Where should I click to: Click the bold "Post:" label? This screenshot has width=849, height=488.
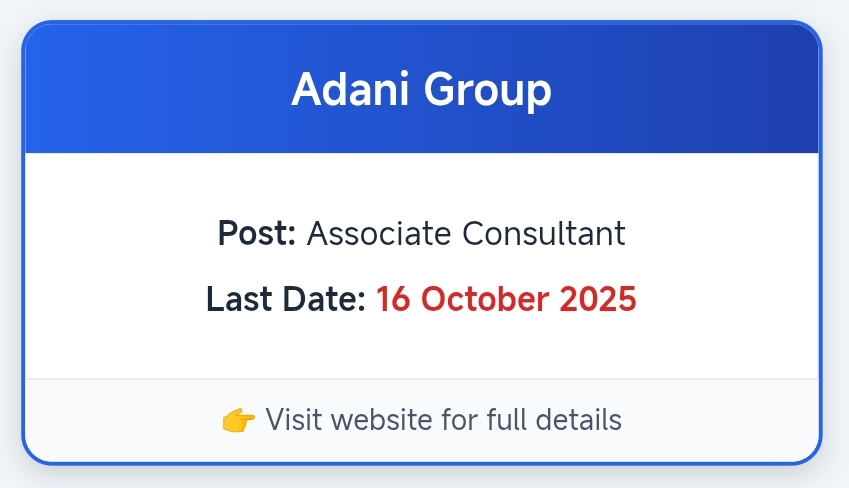(x=257, y=234)
